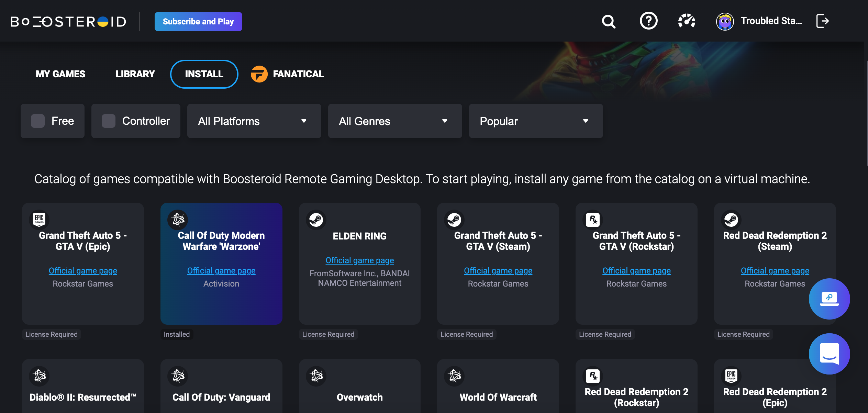Open Official game page link for GTA V (Epic)
The image size is (868, 413).
coord(83,271)
